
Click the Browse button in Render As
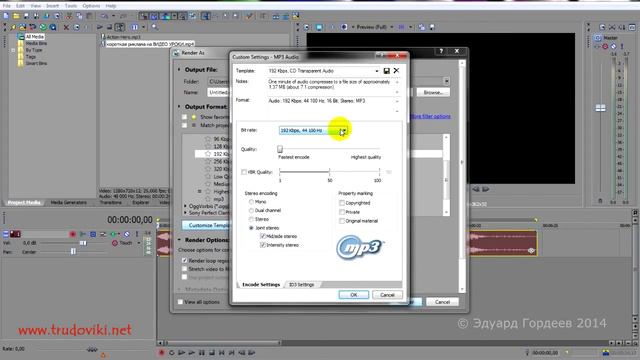point(433,93)
